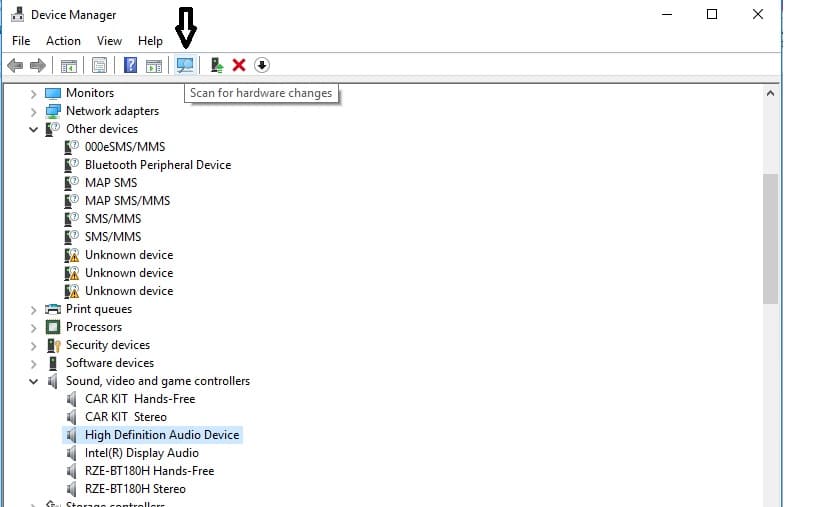
Task: Expand the Print queues node
Action: point(34,309)
